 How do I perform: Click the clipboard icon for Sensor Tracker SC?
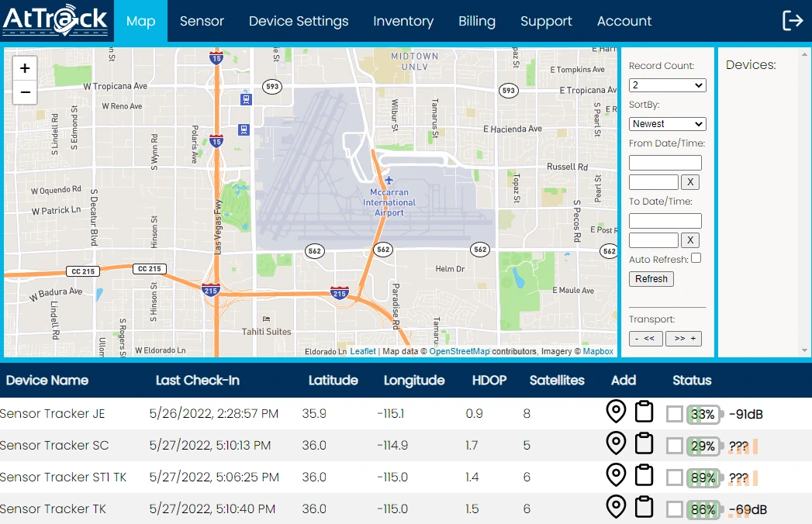pyautogui.click(x=644, y=445)
